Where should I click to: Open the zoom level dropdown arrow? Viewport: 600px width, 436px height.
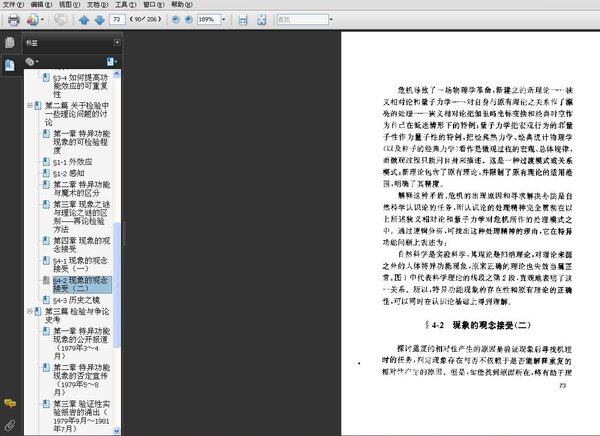tap(224, 20)
